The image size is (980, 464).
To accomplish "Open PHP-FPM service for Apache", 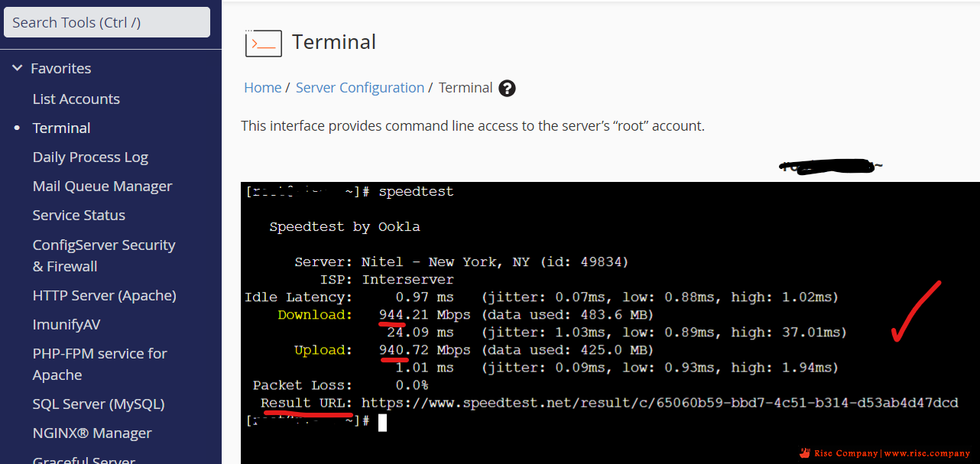I will (x=100, y=364).
